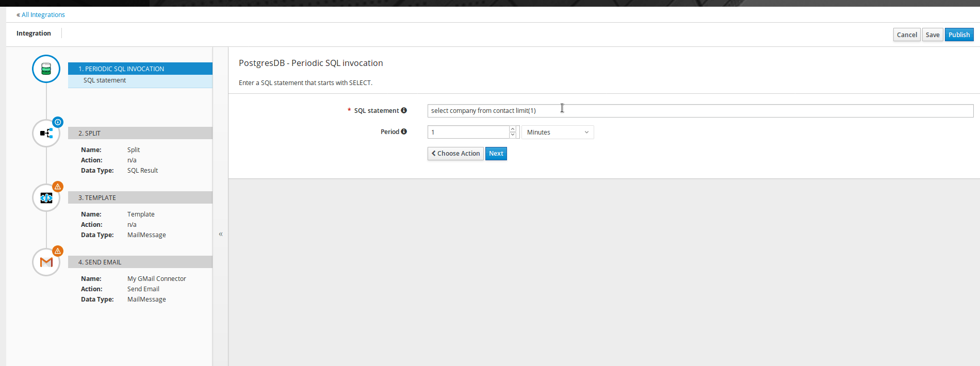This screenshot has height=366, width=980.
Task: Focus the SQL statement input field
Action: [700, 111]
